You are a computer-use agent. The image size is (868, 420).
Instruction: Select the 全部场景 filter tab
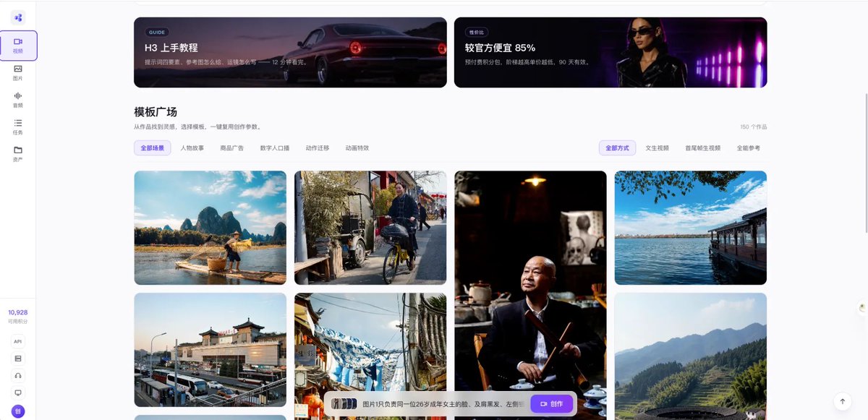(152, 148)
